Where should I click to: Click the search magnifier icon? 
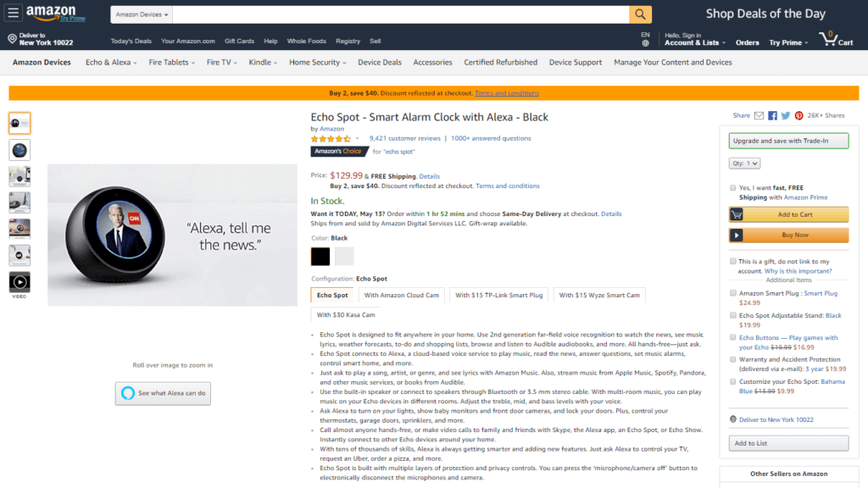click(639, 14)
